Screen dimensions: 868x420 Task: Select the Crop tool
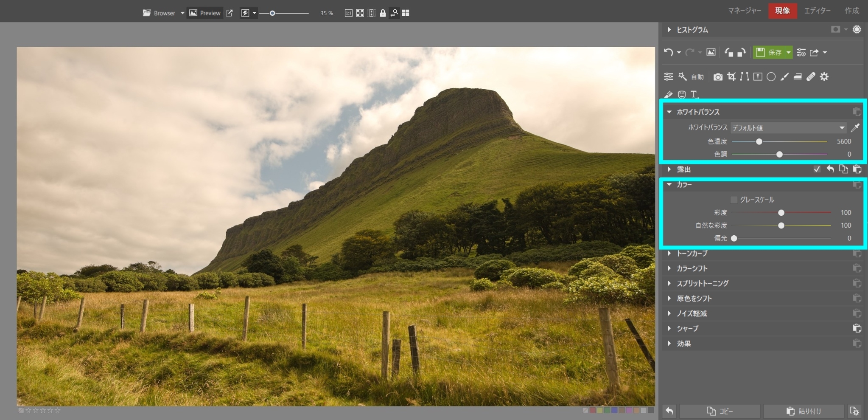(731, 76)
